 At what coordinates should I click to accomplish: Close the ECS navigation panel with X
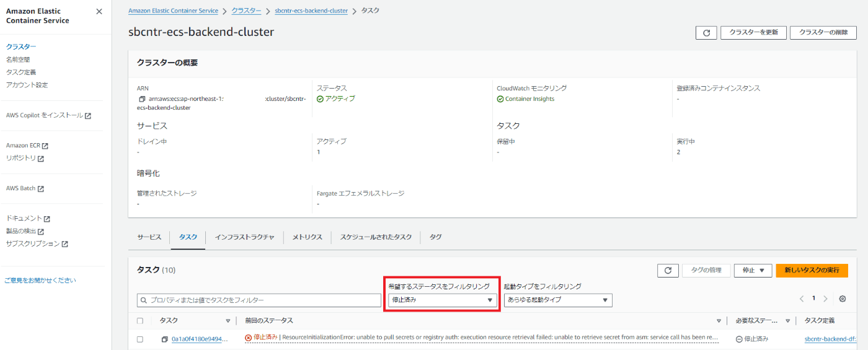coord(99,11)
